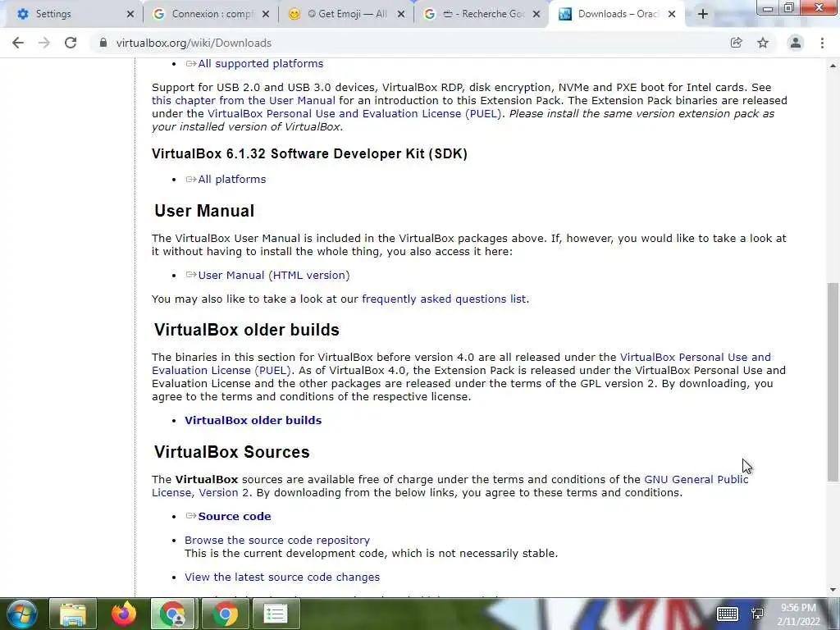Open frequently asked questions list

[x=444, y=299]
